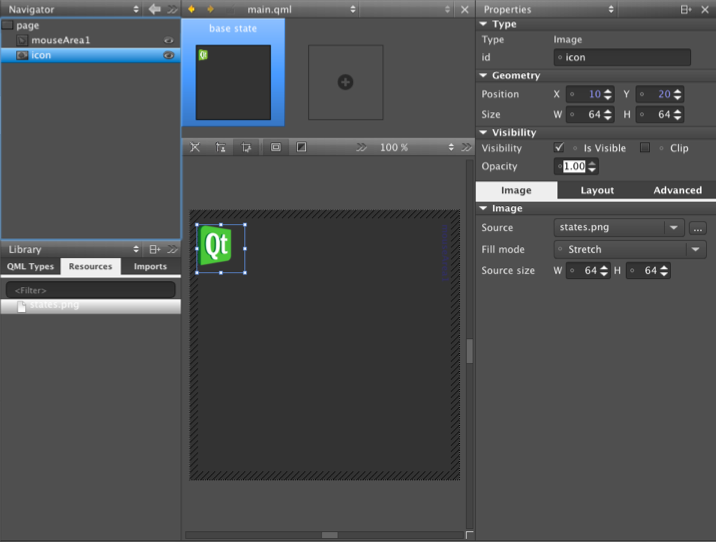Open the Navigator panel overflow chevrons
716x542 pixels.
click(172, 9)
